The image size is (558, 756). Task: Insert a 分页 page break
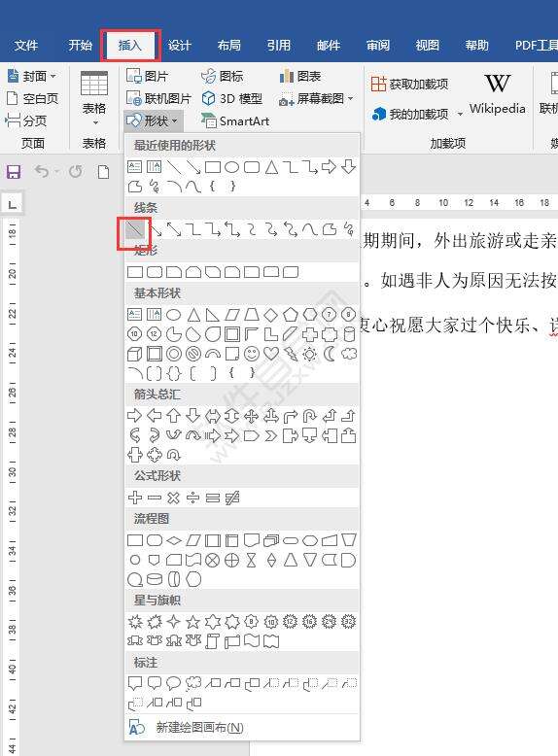coord(26,120)
